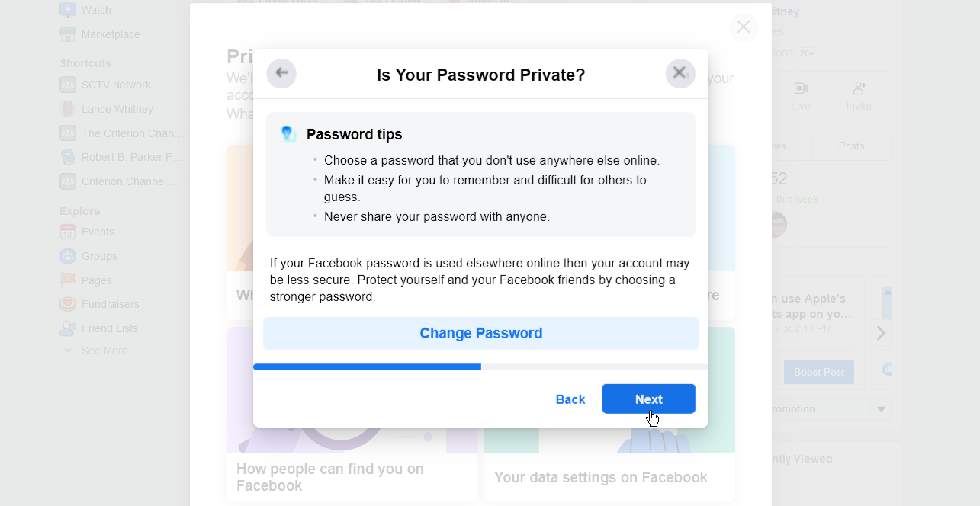
Task: Open the promotion dropdown
Action: pos(880,408)
